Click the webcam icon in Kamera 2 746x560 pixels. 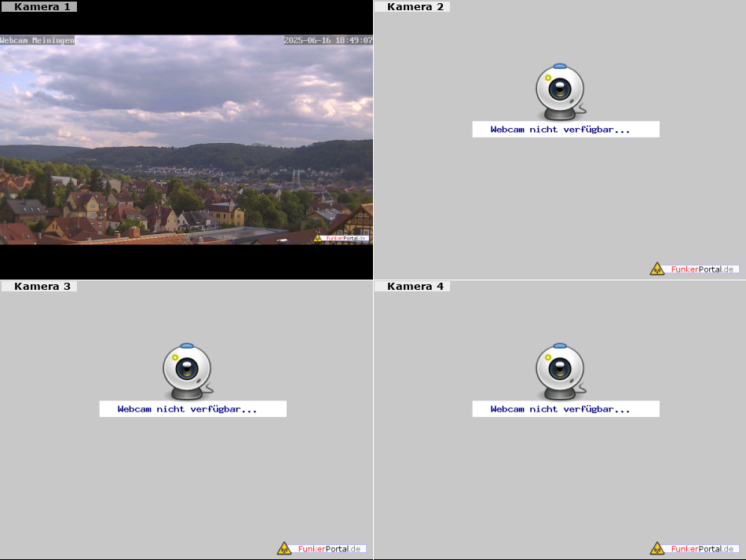pos(561,92)
